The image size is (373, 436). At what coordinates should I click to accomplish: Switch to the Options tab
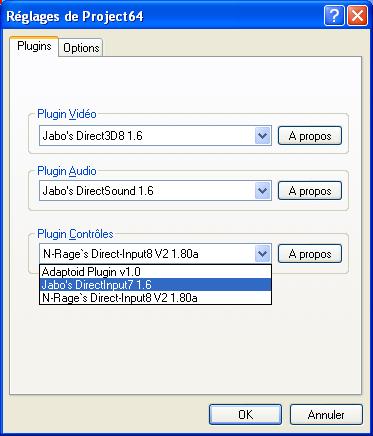[81, 48]
